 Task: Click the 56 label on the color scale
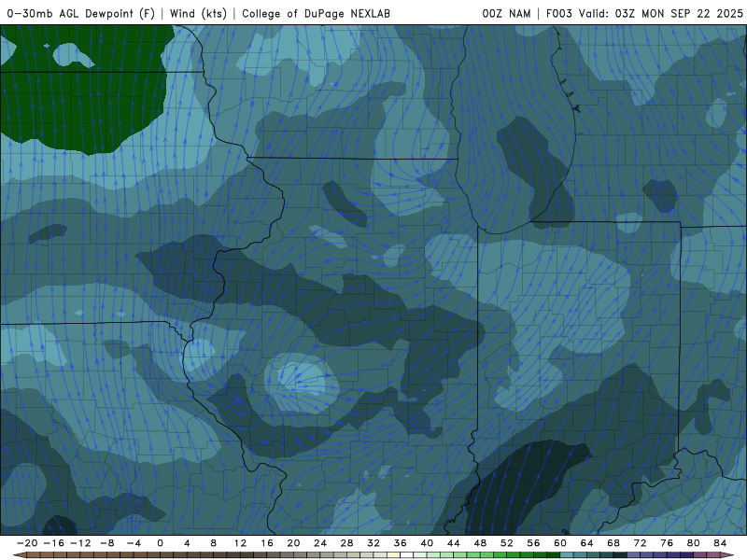coord(533,543)
